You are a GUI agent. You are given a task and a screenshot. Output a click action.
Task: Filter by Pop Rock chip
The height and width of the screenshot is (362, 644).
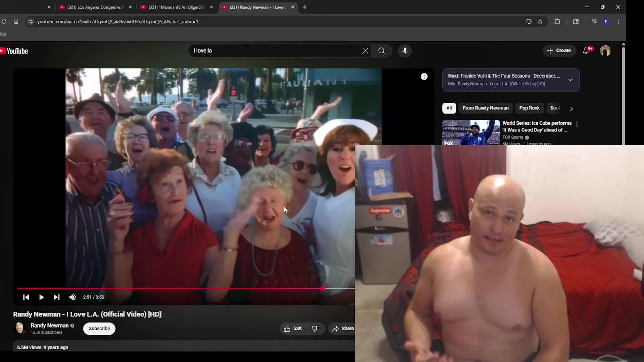pyautogui.click(x=529, y=108)
